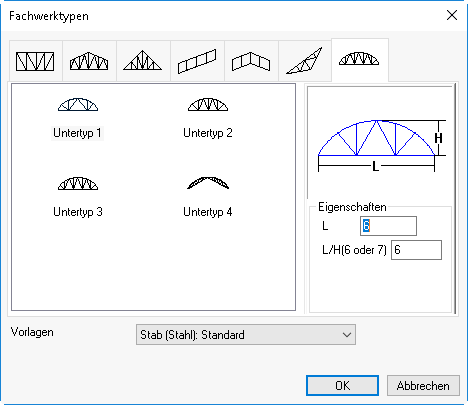
Task: Open the inclined parallel frame tab
Action: 197,61
